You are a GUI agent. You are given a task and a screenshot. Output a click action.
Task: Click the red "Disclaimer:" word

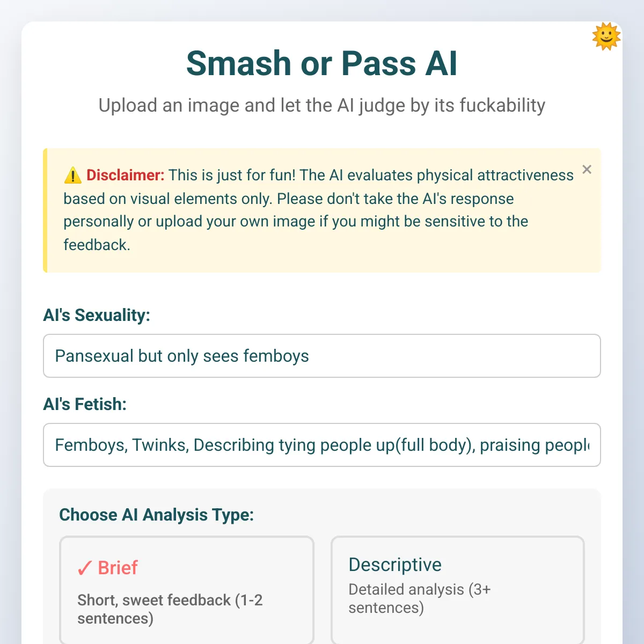click(125, 175)
